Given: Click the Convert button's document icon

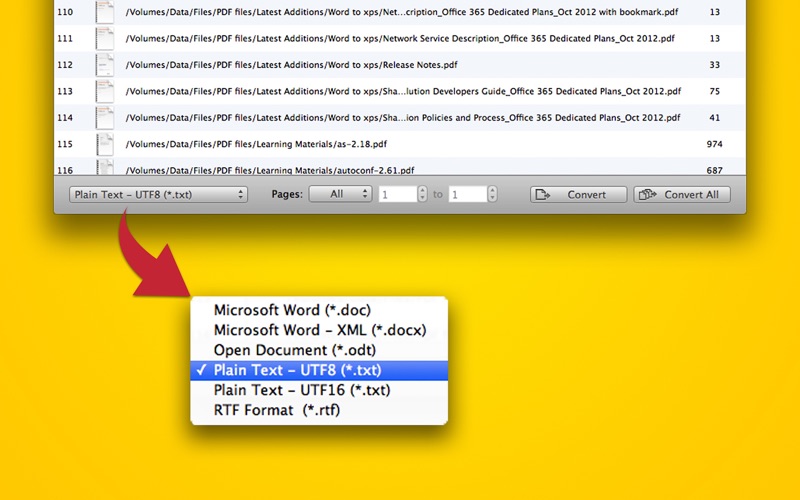Looking at the screenshot, I should pyautogui.click(x=543, y=194).
